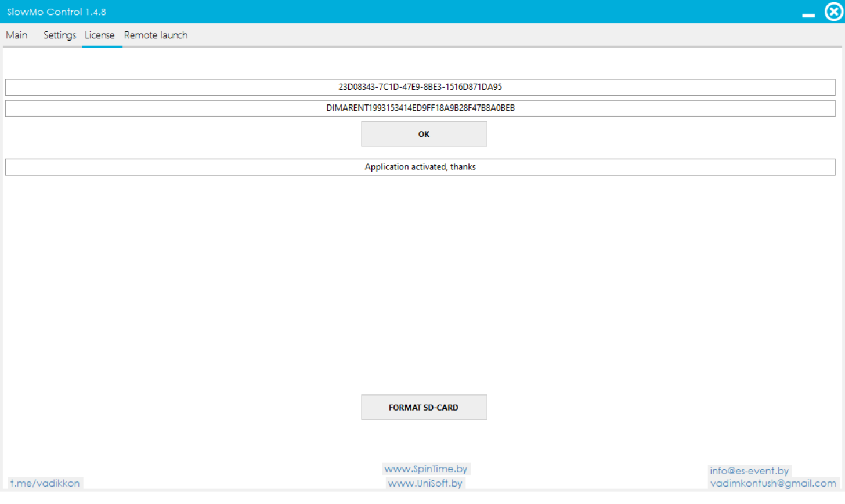Go to the Remote launch tab

[156, 35]
